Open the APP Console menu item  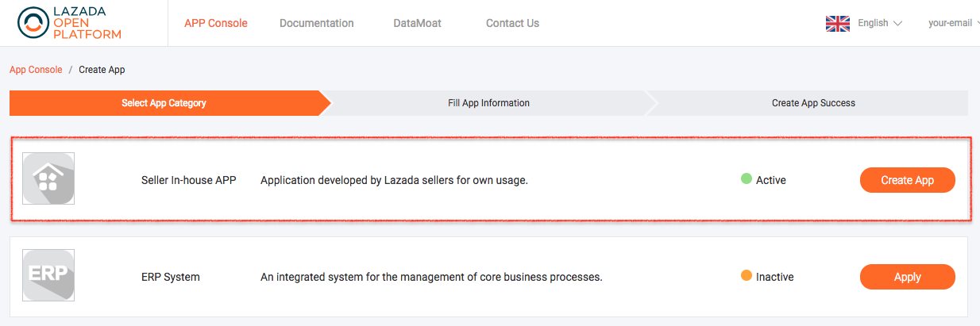tap(216, 24)
